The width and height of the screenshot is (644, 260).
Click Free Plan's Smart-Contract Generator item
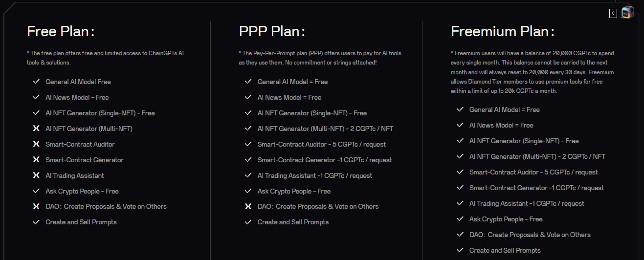click(85, 160)
